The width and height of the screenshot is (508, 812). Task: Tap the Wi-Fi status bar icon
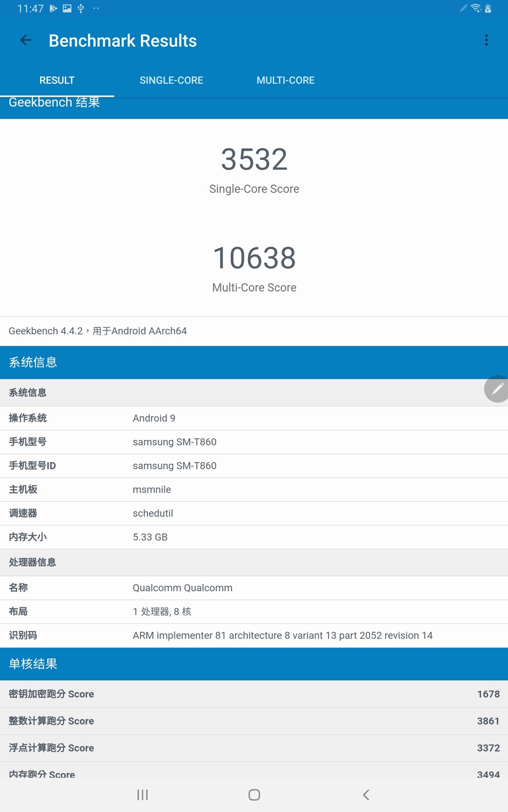coord(476,8)
